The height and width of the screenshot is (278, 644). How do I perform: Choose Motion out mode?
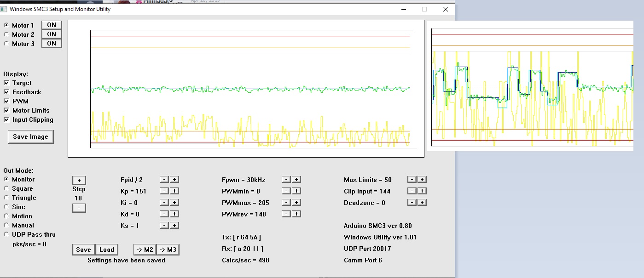click(6, 216)
